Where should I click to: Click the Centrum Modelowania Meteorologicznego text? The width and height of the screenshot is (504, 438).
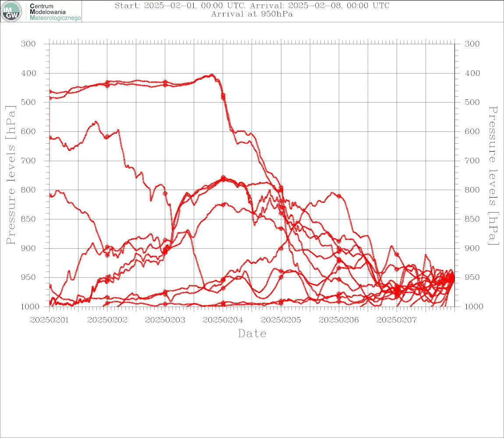pyautogui.click(x=55, y=12)
